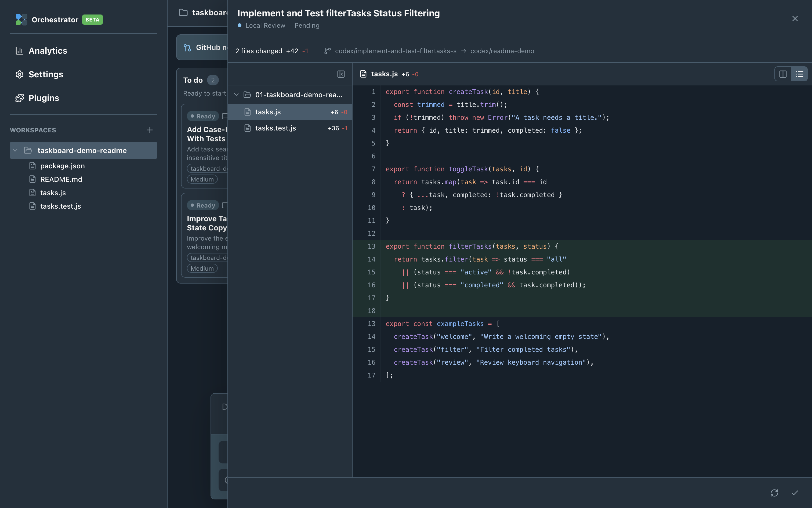Select tasks.js in changed files list
The image size is (812, 508).
(x=290, y=112)
